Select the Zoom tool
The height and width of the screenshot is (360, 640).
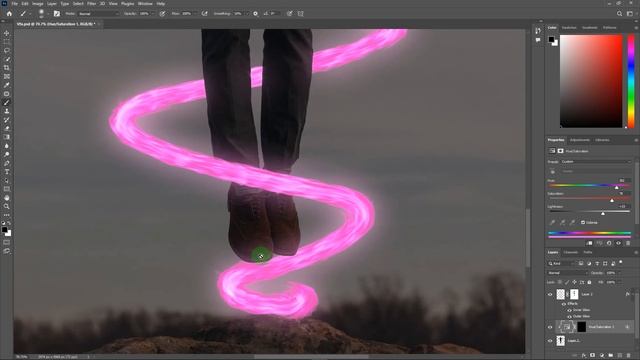[7, 206]
